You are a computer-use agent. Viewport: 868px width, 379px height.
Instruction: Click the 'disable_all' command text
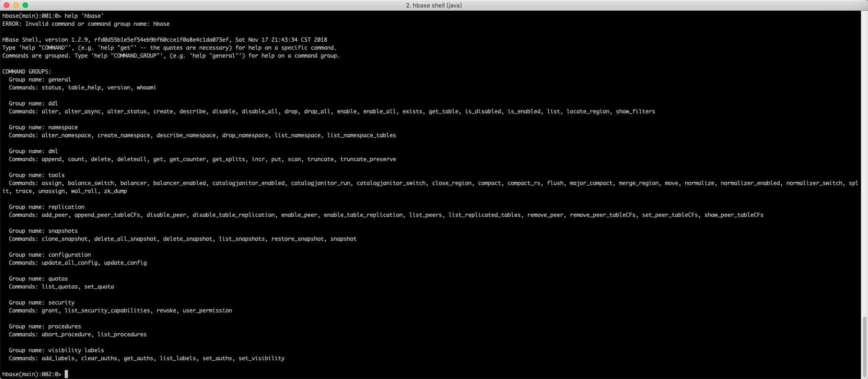click(260, 111)
